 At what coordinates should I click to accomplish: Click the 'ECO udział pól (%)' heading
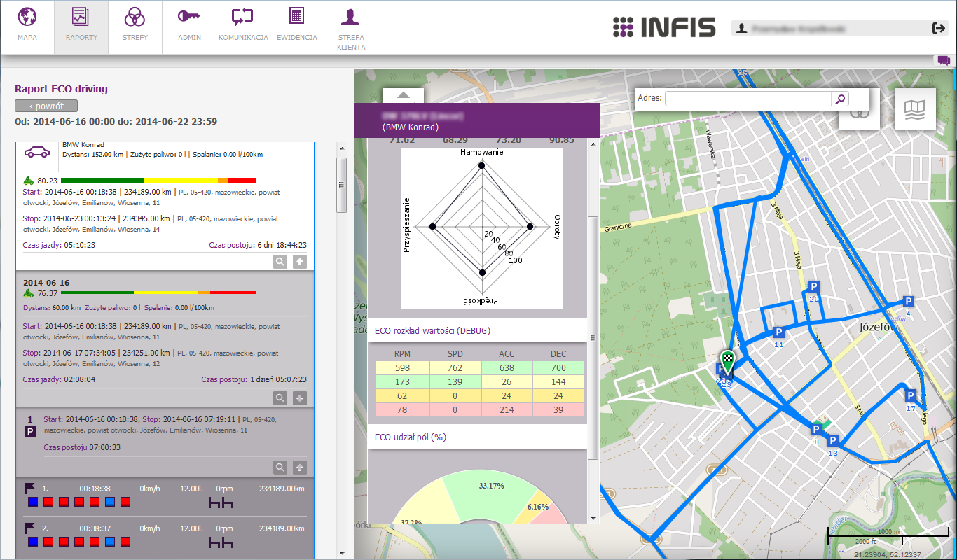click(411, 437)
